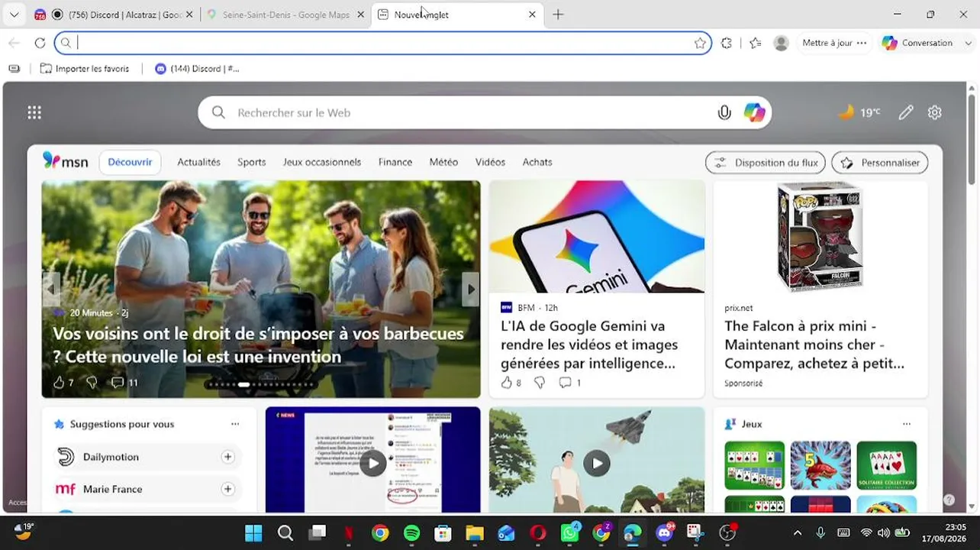The height and width of the screenshot is (550, 980).
Task: Open the Windows Start menu
Action: coord(253,532)
